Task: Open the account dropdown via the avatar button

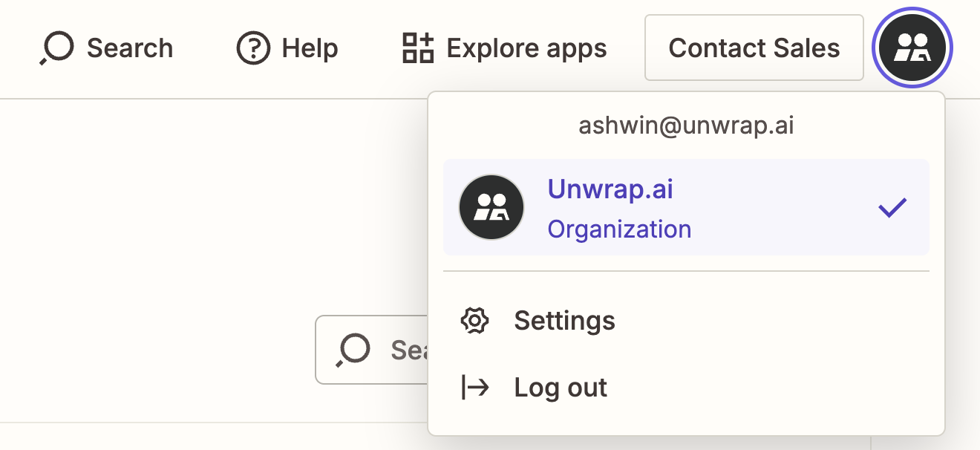Action: (x=912, y=47)
